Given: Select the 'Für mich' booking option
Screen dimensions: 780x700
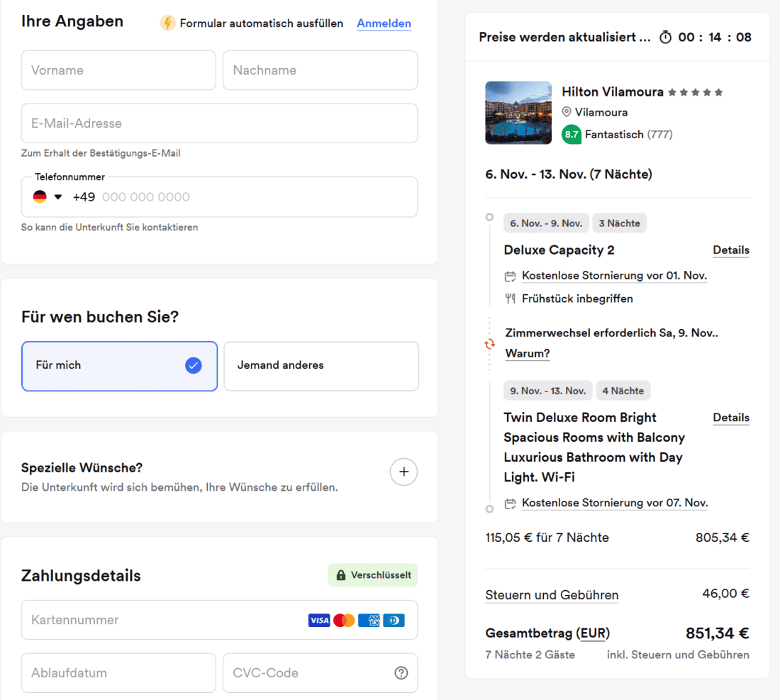Looking at the screenshot, I should (119, 366).
